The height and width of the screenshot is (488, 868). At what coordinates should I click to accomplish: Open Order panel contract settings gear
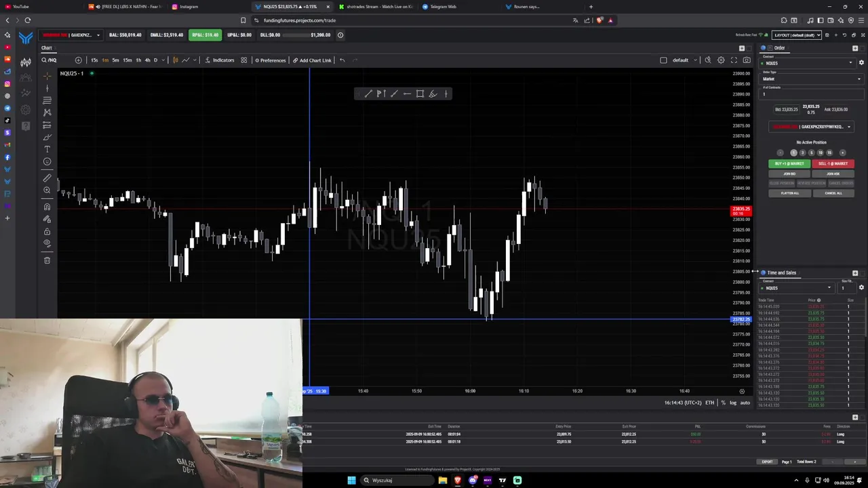pyautogui.click(x=861, y=62)
